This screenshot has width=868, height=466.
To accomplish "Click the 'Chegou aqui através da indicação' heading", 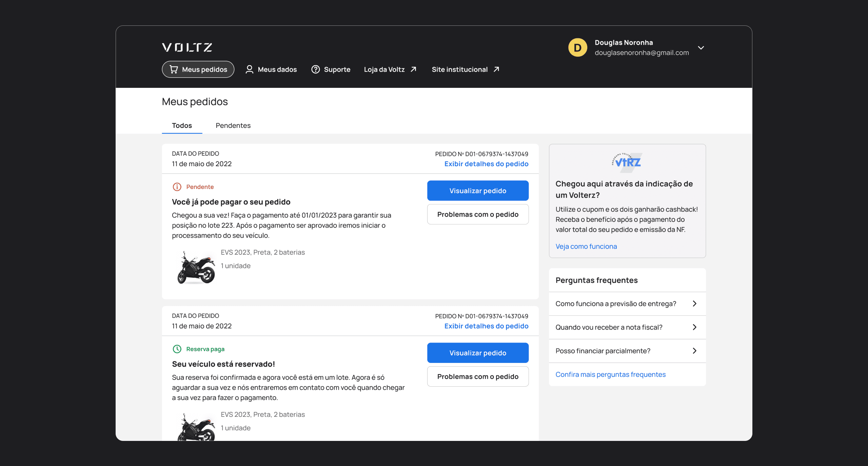I will pos(624,189).
